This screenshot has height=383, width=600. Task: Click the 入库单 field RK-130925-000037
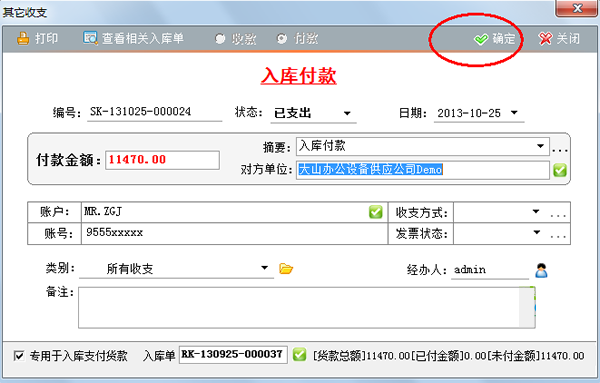point(233,355)
